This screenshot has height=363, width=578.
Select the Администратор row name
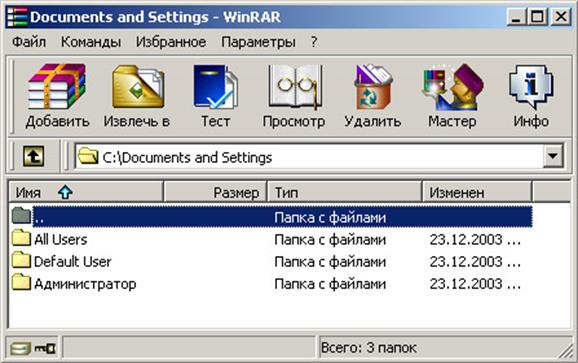click(85, 284)
